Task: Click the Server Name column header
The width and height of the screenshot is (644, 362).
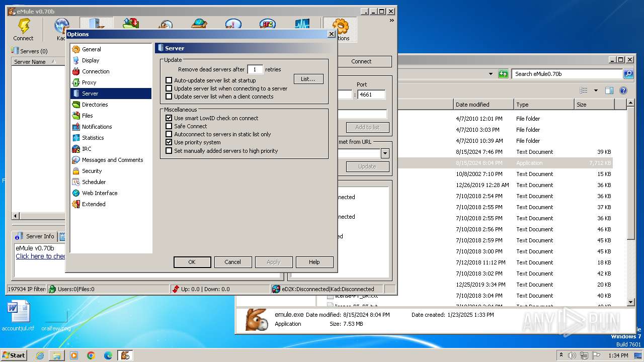Action: [38, 62]
